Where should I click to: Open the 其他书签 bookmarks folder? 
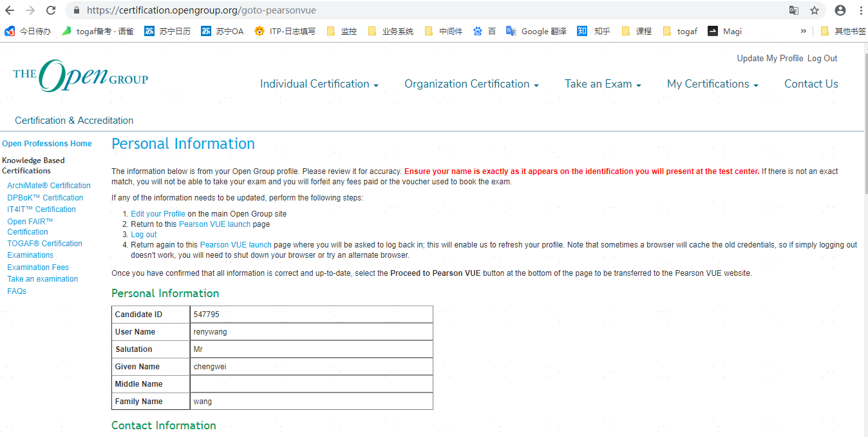tap(843, 31)
